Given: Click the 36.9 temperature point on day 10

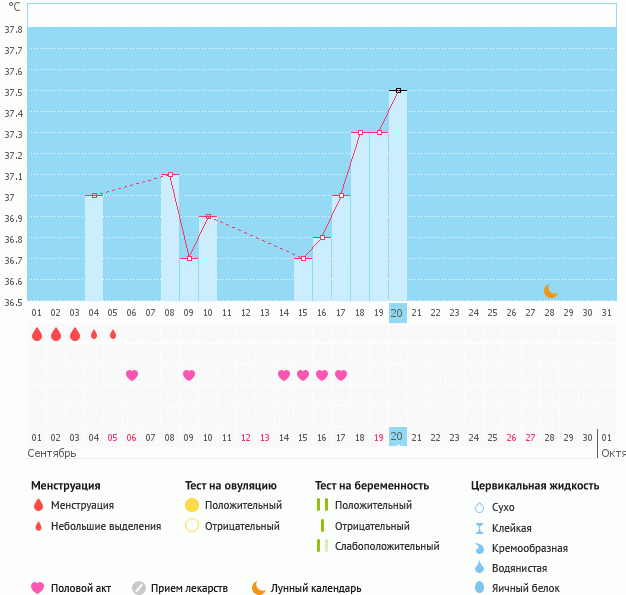Looking at the screenshot, I should click(208, 217).
